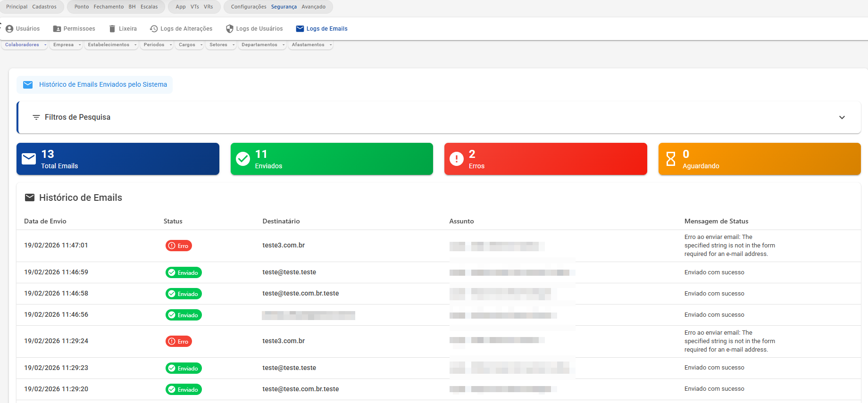
Task: Click recipient teste3.com.br at 11:47:01
Action: (284, 245)
